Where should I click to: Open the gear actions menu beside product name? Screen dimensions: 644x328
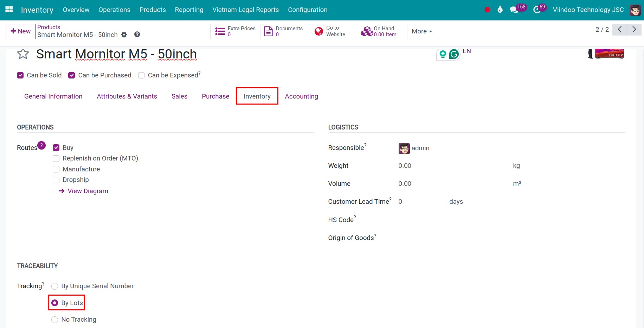[124, 34]
